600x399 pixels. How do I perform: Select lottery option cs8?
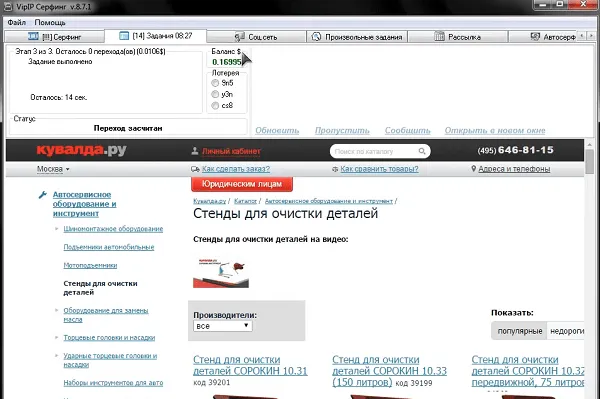(x=215, y=106)
